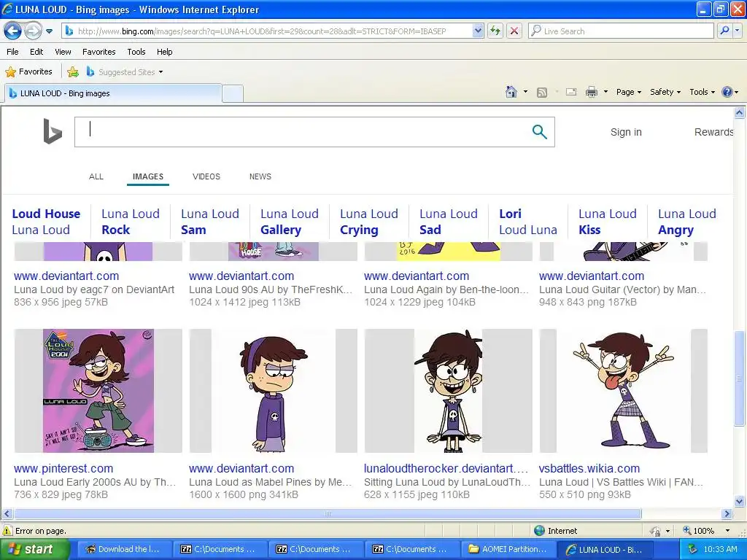Expand the address bar history dropdown
The image size is (747, 560).
[x=478, y=31]
